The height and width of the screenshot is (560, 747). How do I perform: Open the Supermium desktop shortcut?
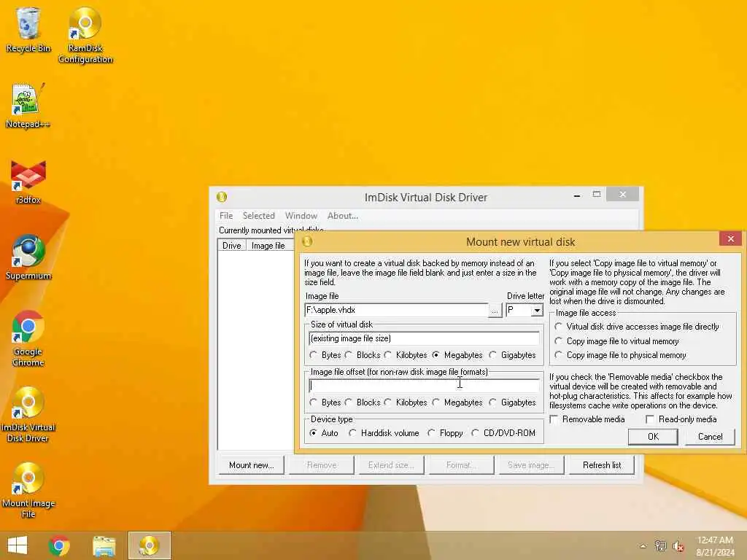pos(28,257)
